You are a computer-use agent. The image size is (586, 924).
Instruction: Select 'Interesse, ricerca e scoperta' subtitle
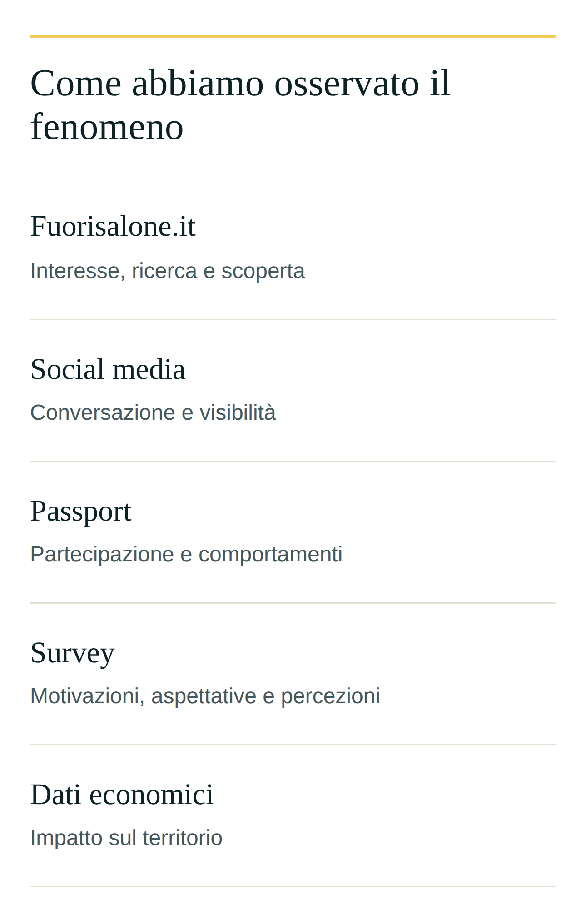[168, 271]
